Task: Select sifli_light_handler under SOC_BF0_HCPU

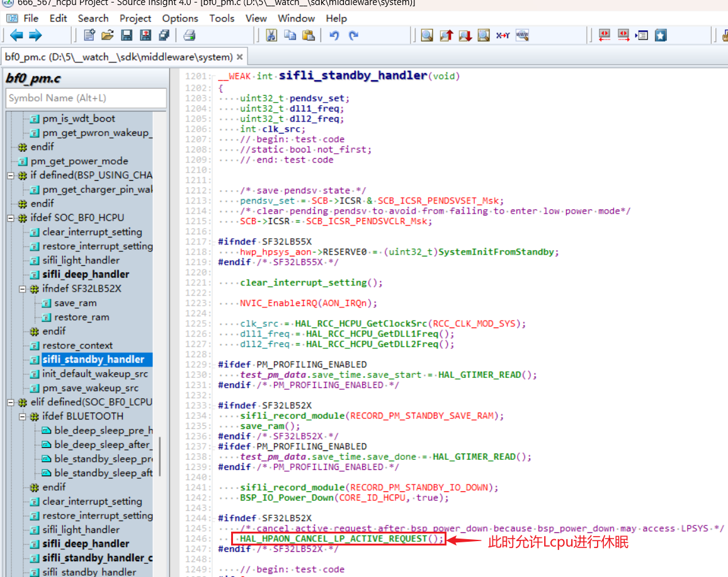Action: pyautogui.click(x=81, y=261)
